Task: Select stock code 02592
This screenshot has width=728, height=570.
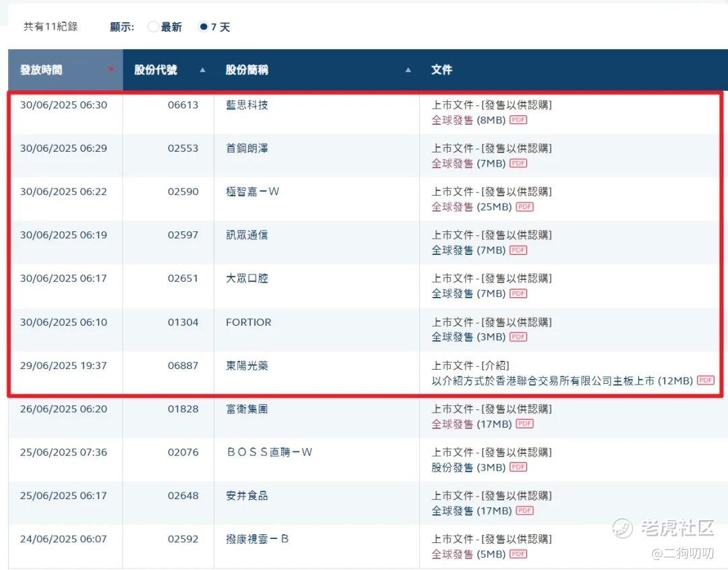Action: (183, 539)
